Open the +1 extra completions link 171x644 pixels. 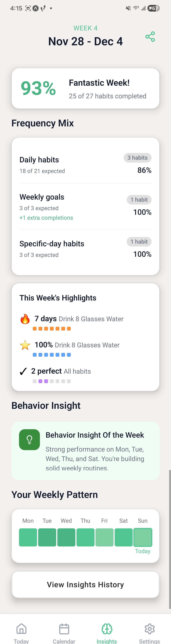click(x=46, y=218)
